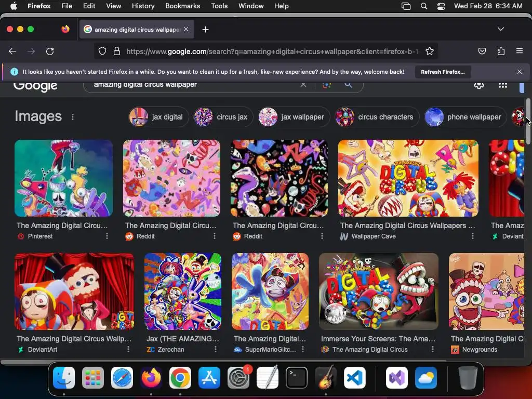Screen dimensions: 532x399
Task: Reload the page with the refresh icon
Action: 50,51
